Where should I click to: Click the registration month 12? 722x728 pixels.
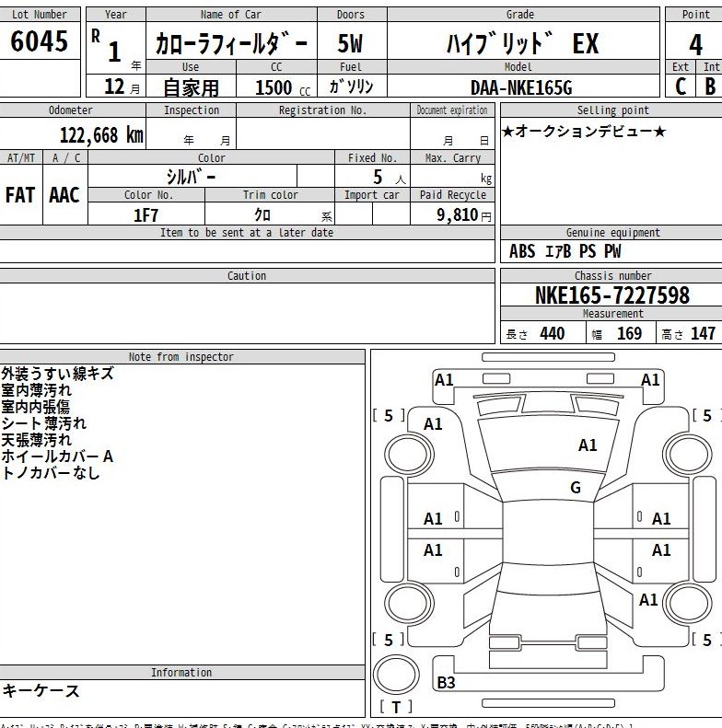point(114,87)
